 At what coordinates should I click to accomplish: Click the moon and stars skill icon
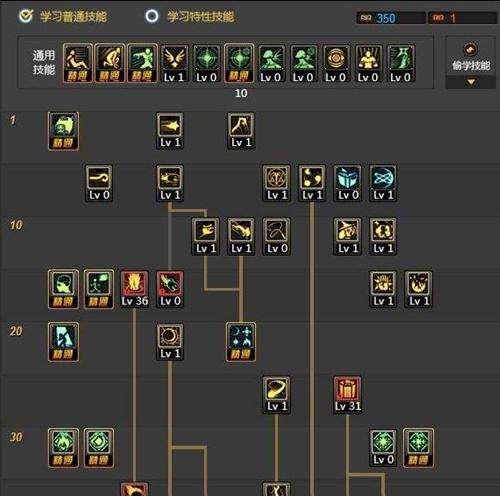(x=241, y=342)
